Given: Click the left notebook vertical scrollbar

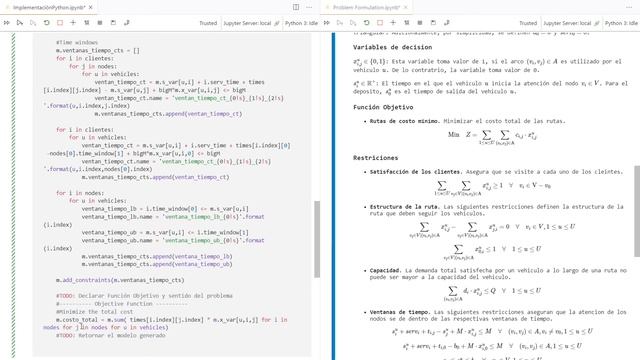Looking at the screenshot, I should (x=317, y=240).
